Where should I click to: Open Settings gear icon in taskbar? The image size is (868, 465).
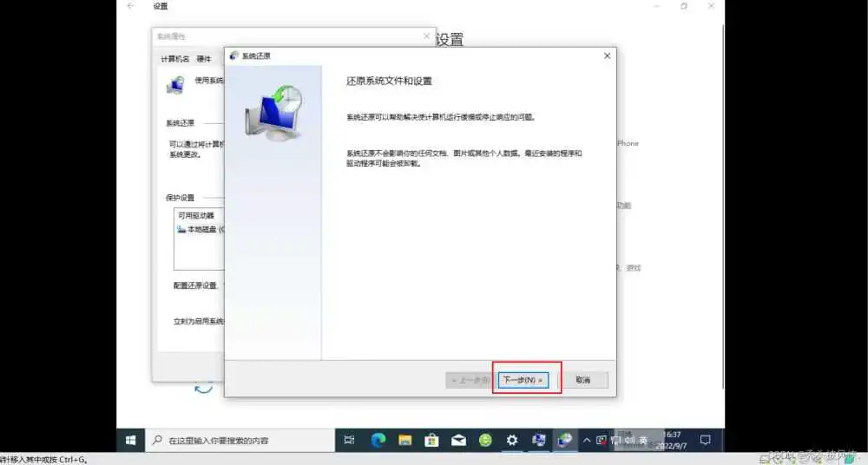pyautogui.click(x=512, y=440)
